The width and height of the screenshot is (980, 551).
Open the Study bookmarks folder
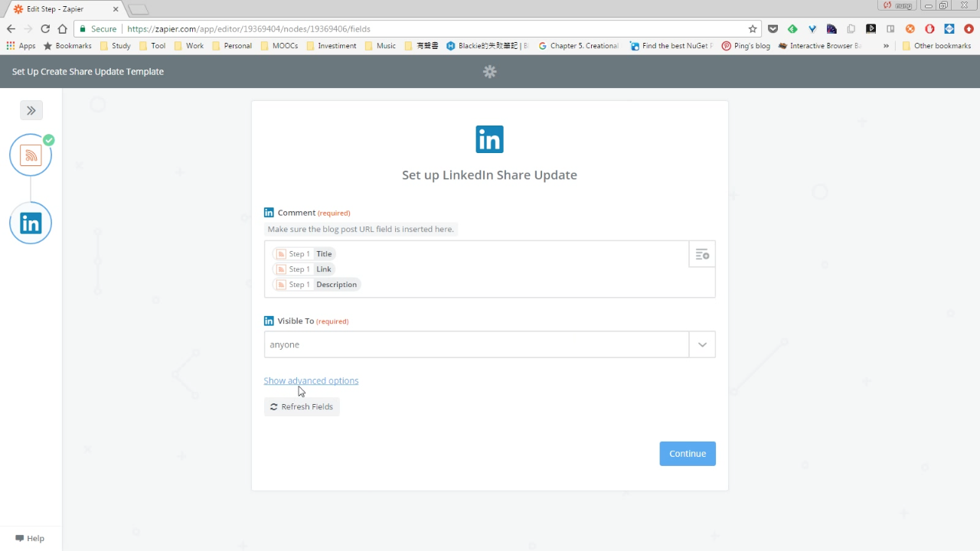[x=115, y=46]
